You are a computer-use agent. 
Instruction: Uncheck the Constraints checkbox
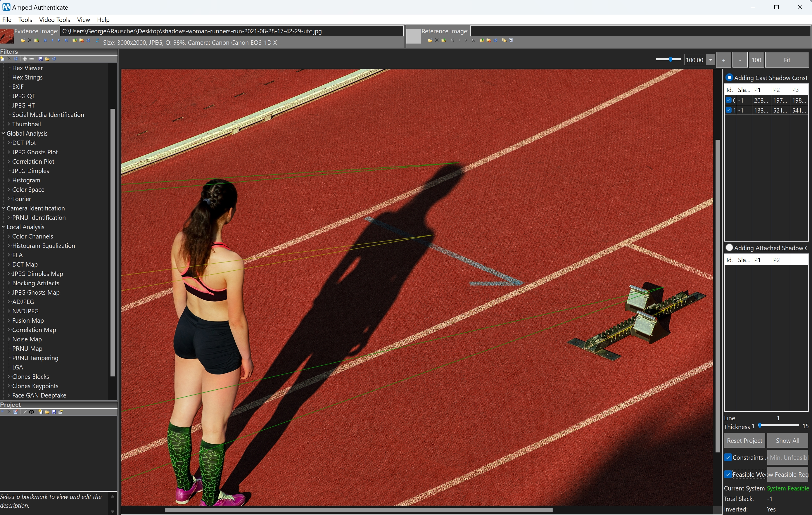pos(728,458)
